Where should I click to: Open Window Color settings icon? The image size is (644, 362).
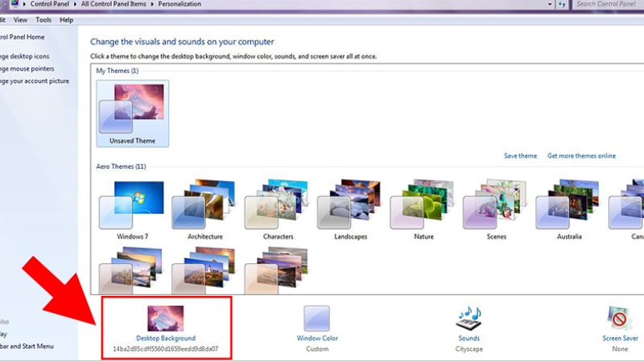pos(316,319)
